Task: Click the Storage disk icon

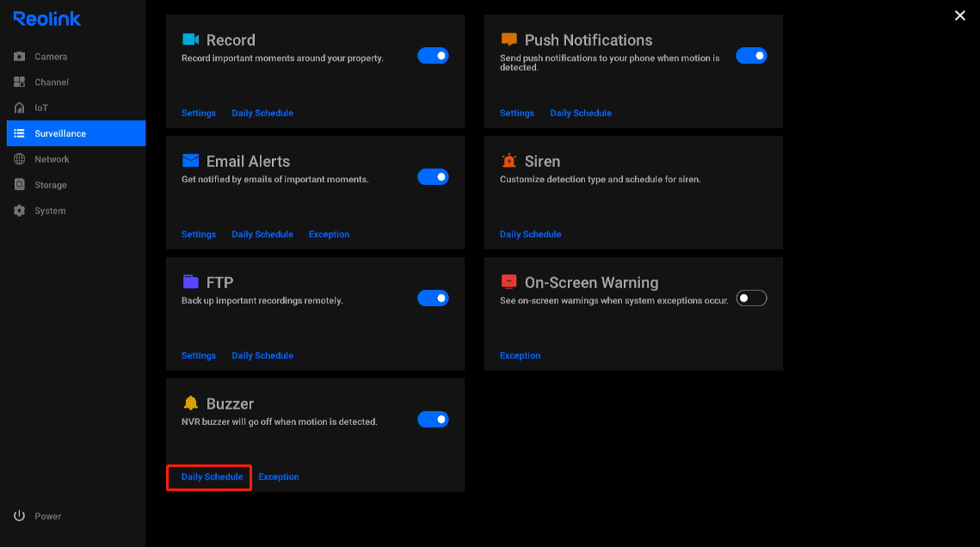Action: coord(20,185)
